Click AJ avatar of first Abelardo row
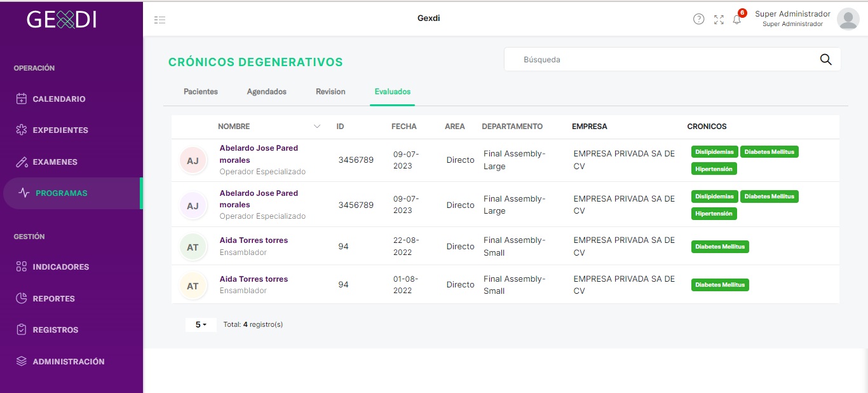The width and height of the screenshot is (868, 393). pyautogui.click(x=193, y=160)
